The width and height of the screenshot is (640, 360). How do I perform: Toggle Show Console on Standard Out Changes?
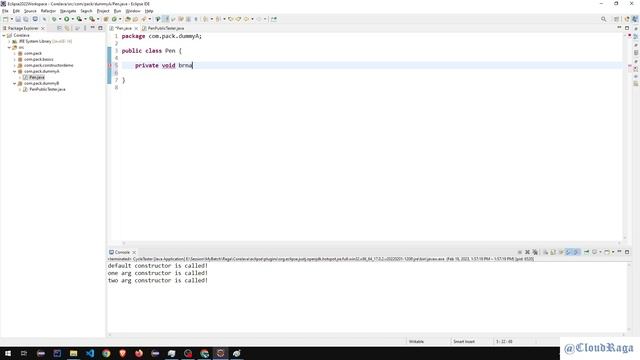point(569,252)
